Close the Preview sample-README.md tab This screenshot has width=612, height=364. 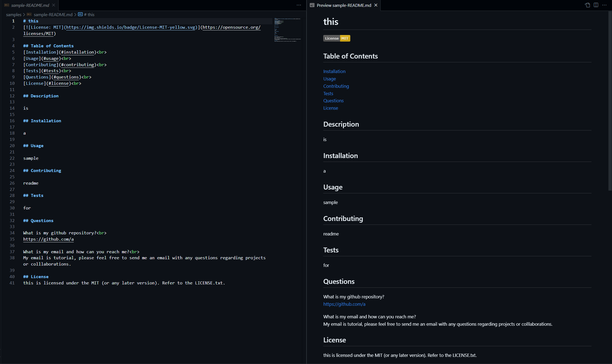(x=376, y=5)
